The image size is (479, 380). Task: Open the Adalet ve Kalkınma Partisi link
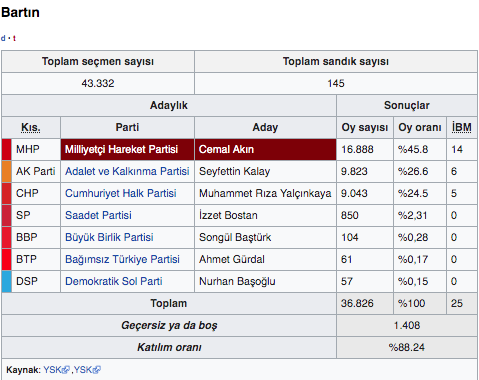point(127,171)
